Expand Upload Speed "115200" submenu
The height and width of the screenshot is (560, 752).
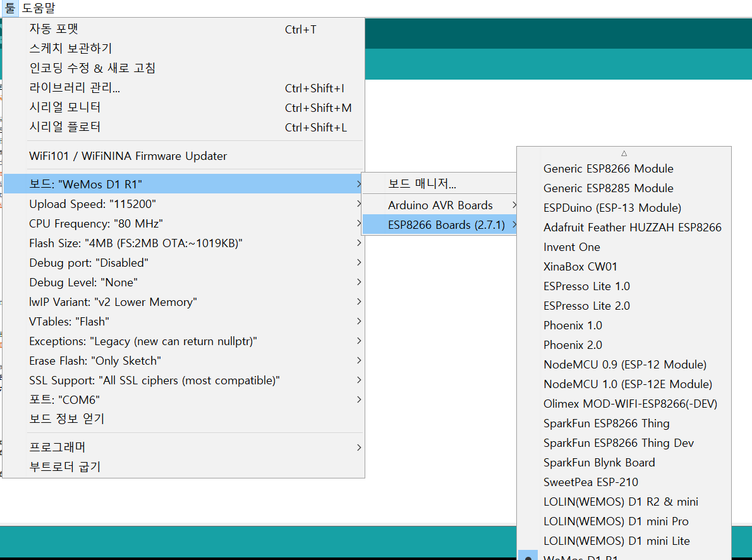(184, 204)
